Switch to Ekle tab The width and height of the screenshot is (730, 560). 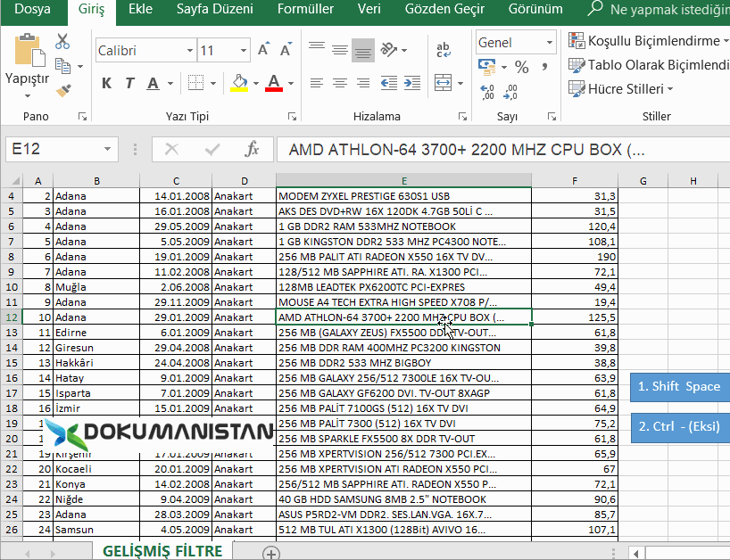click(140, 9)
